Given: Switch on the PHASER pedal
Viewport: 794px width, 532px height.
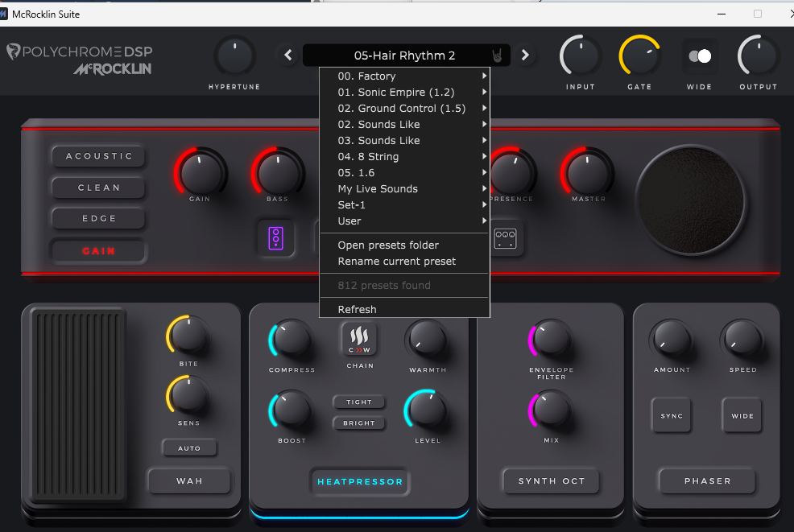Looking at the screenshot, I should pos(707,480).
